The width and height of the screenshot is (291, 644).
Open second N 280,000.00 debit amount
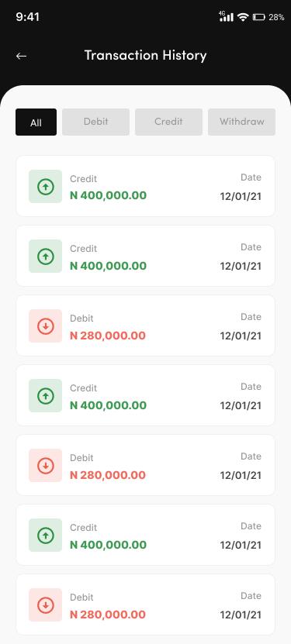(x=108, y=475)
